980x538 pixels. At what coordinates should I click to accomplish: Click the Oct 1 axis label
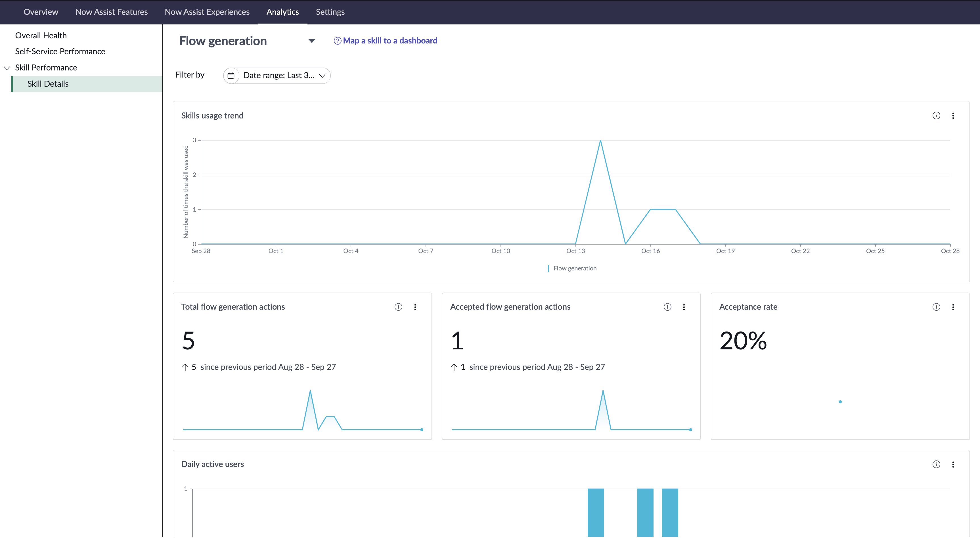276,251
